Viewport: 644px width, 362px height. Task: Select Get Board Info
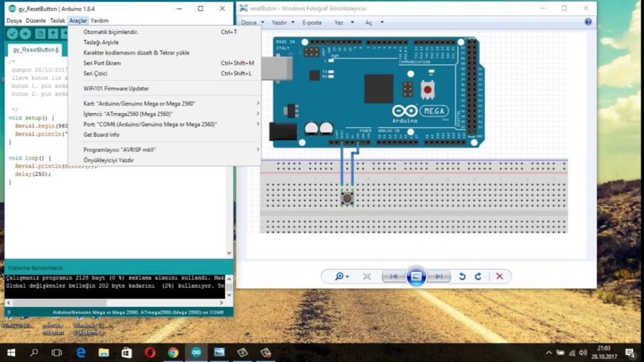click(x=165, y=134)
